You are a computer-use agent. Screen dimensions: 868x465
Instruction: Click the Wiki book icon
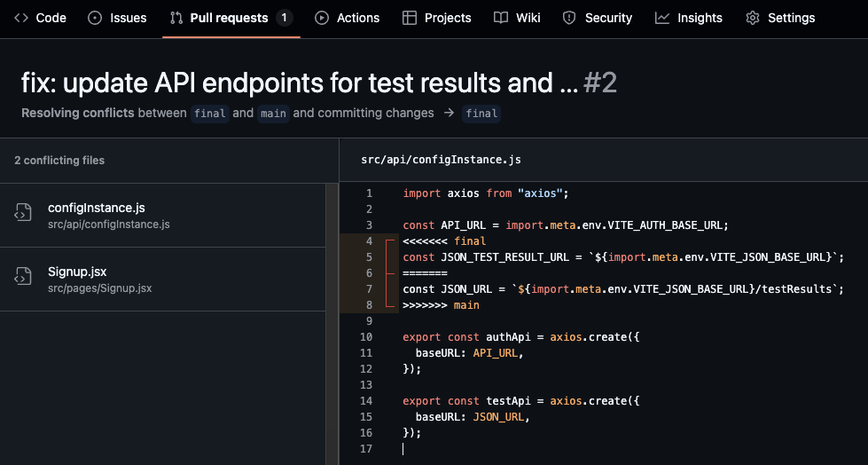coord(501,18)
